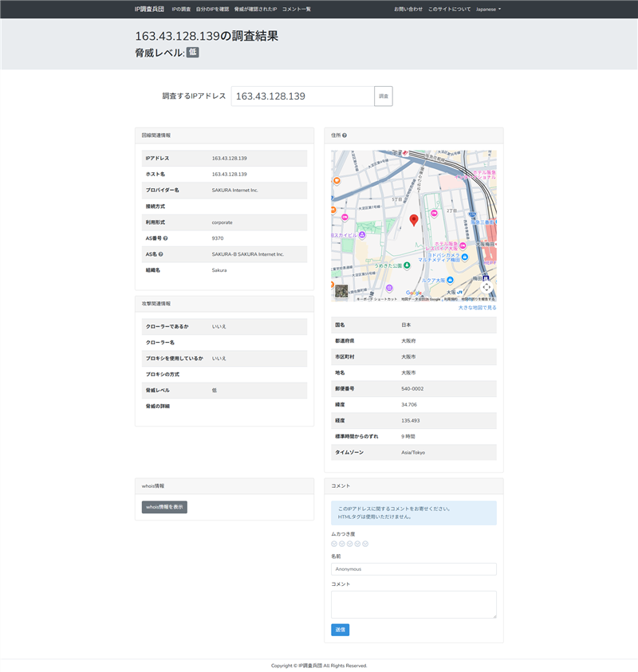Go to 脅威が確認されたIP in the navbar
This screenshot has width=638, height=672.
click(x=255, y=9)
